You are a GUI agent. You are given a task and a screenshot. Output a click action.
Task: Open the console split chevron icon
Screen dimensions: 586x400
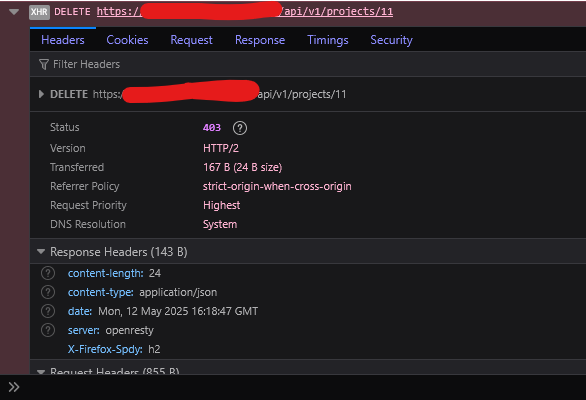click(14, 387)
